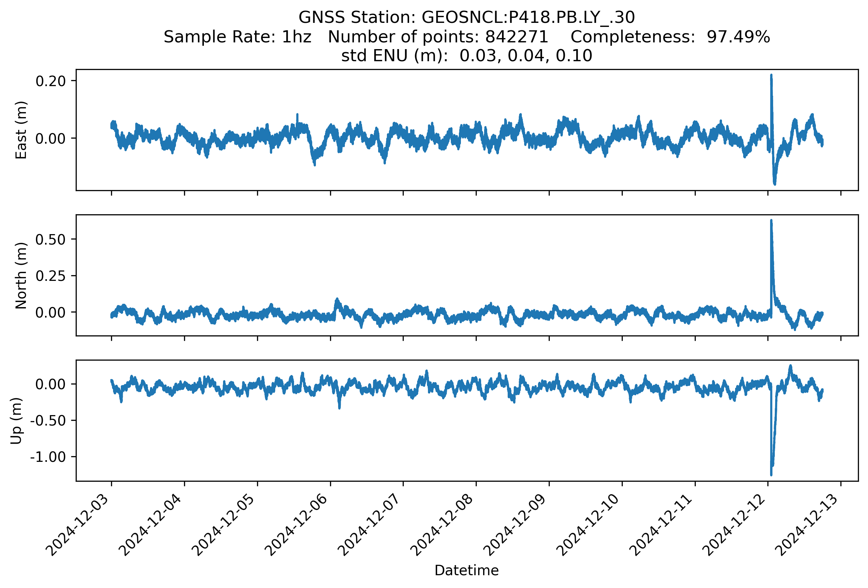Click the Completeness 97.49% text
Screen dimensions: 868x588
(x=670, y=37)
